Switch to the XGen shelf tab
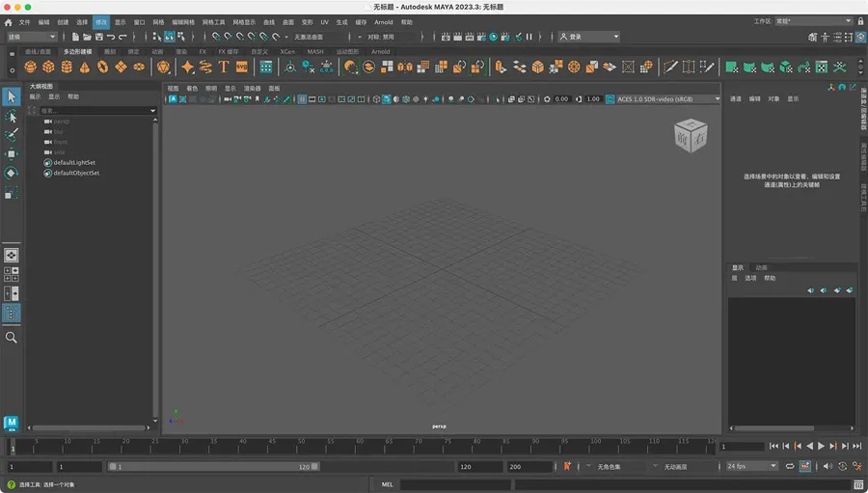The width and height of the screenshot is (868, 493). pos(287,52)
